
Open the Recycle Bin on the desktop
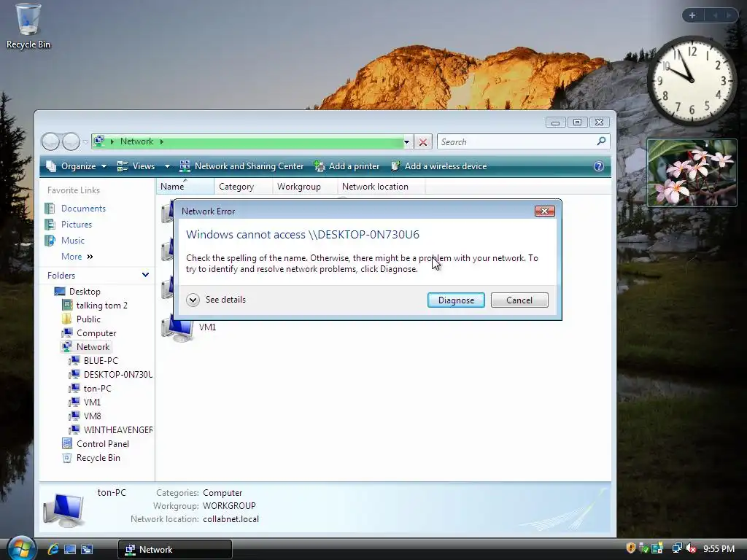(28, 26)
